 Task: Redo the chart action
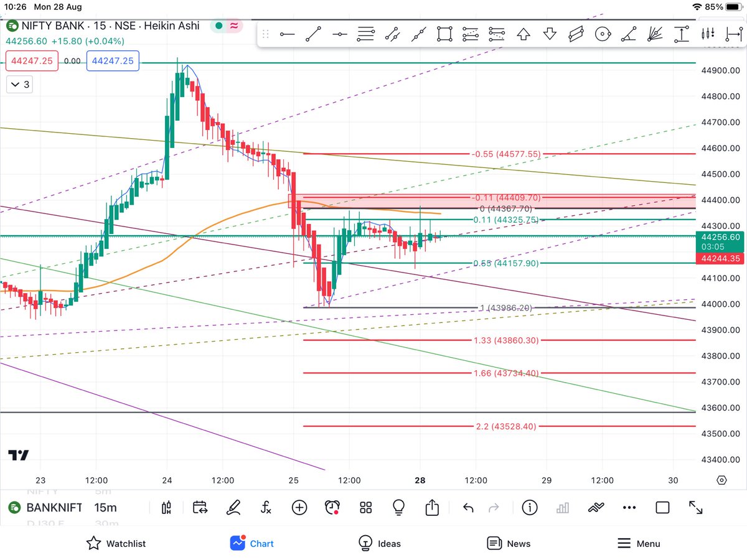(494, 508)
